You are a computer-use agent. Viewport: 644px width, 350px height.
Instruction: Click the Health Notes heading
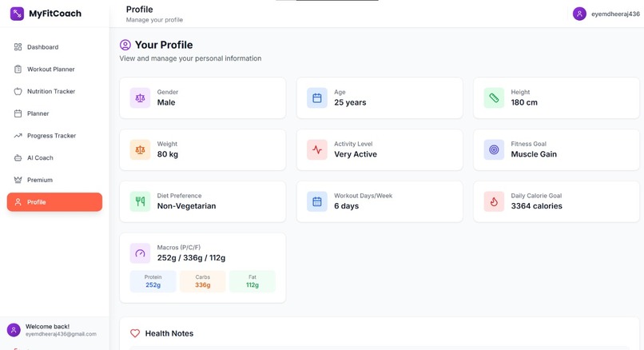click(169, 333)
